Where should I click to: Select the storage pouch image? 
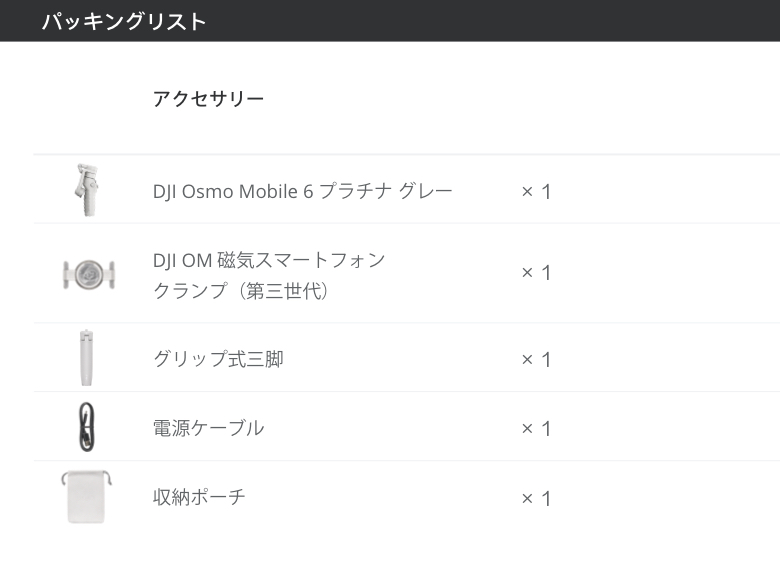(x=86, y=496)
